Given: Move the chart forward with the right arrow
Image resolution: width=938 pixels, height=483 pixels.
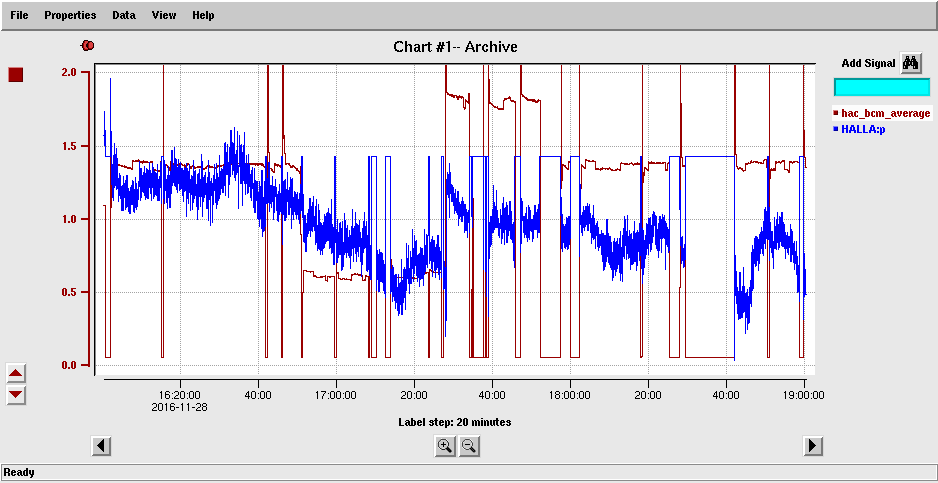Looking at the screenshot, I should (813, 446).
